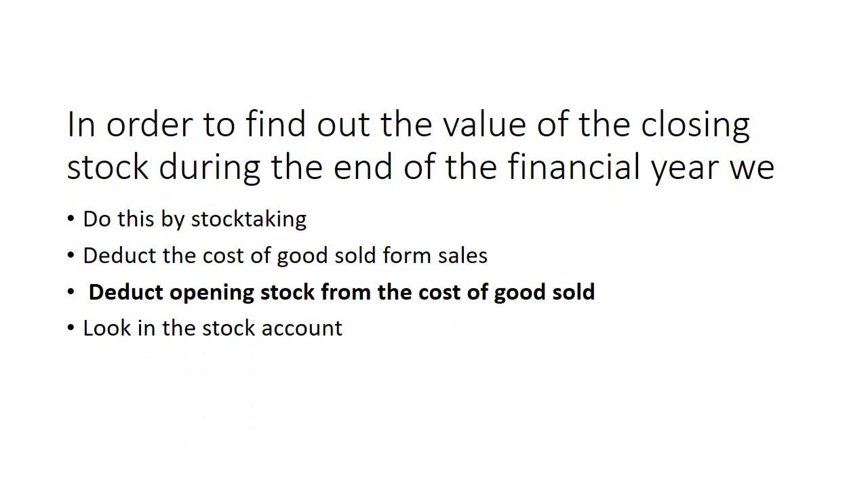Click the question title's second line
Viewport: 868px width, 488px height.
420,167
